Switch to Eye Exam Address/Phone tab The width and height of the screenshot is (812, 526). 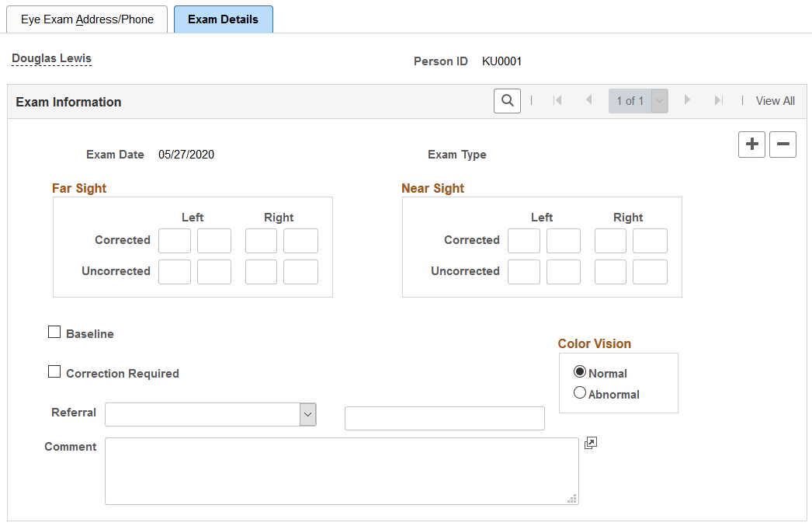tap(87, 19)
